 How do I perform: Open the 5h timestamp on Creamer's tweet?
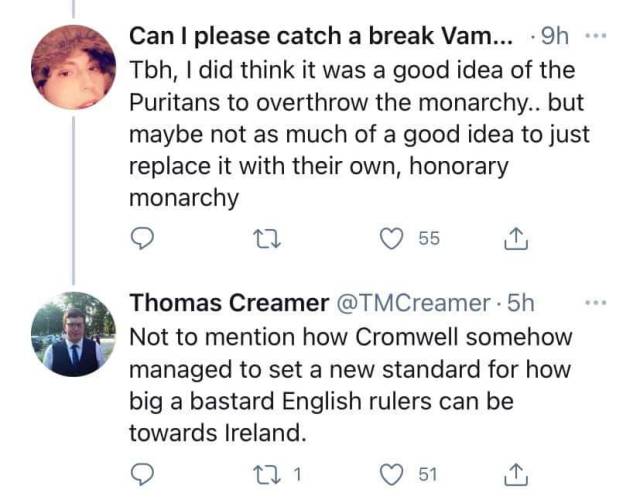pyautogui.click(x=518, y=301)
